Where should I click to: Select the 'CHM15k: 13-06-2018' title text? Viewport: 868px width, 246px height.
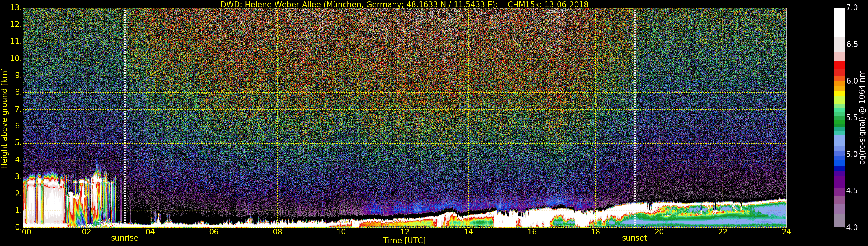(548, 4)
